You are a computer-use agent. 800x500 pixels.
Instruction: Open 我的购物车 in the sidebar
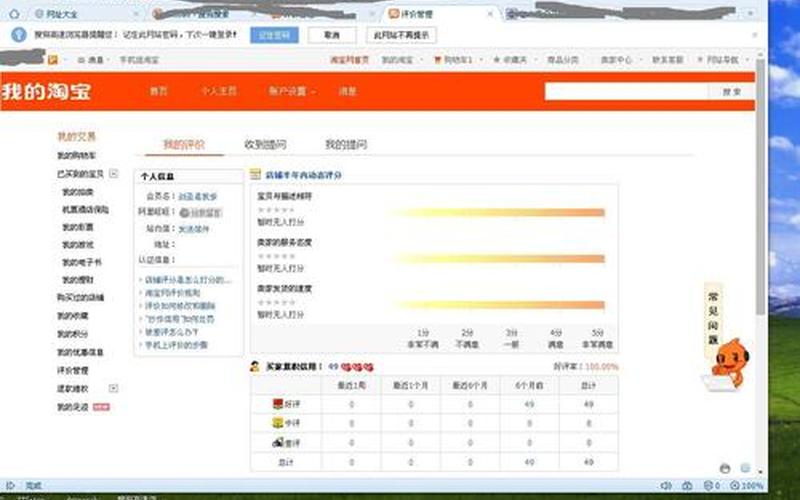(x=76, y=156)
